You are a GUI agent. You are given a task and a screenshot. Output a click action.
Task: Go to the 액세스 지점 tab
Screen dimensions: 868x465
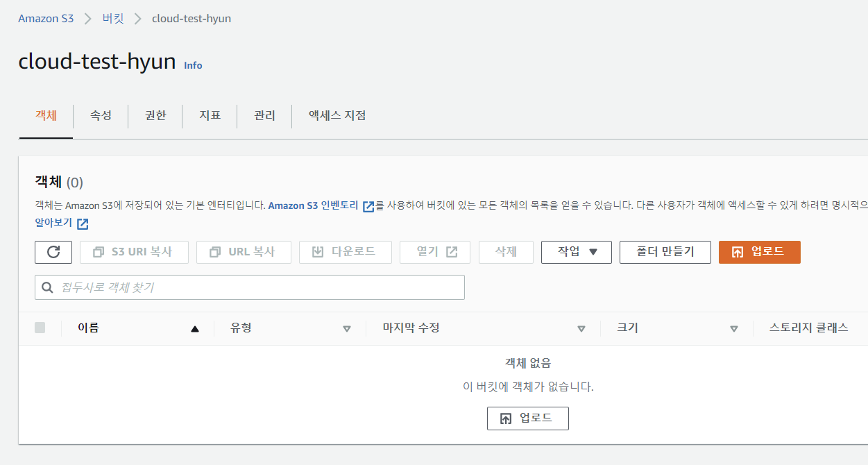(337, 115)
